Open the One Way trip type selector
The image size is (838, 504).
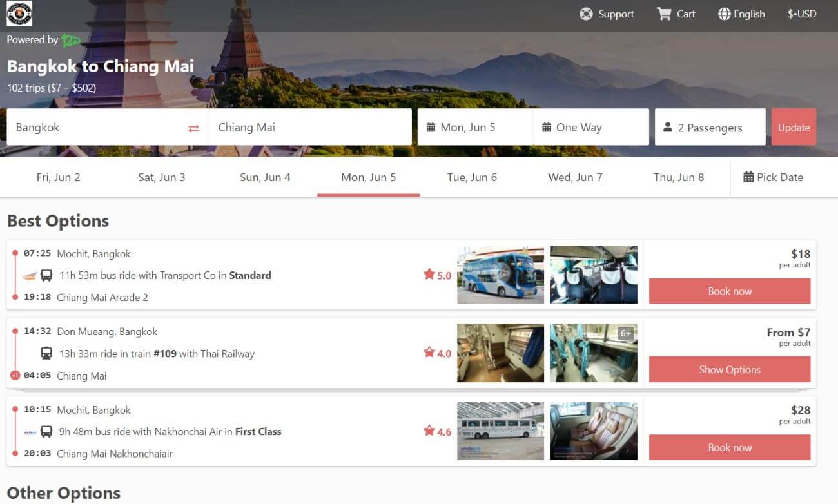click(591, 128)
